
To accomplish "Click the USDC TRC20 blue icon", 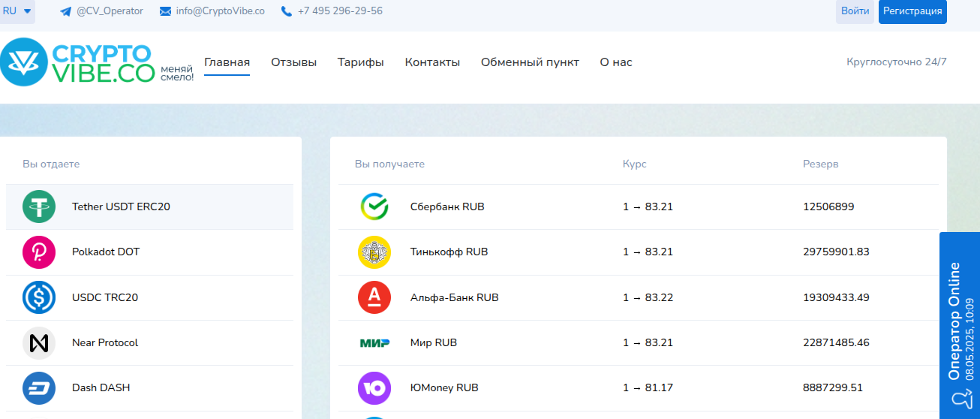I will click(39, 297).
